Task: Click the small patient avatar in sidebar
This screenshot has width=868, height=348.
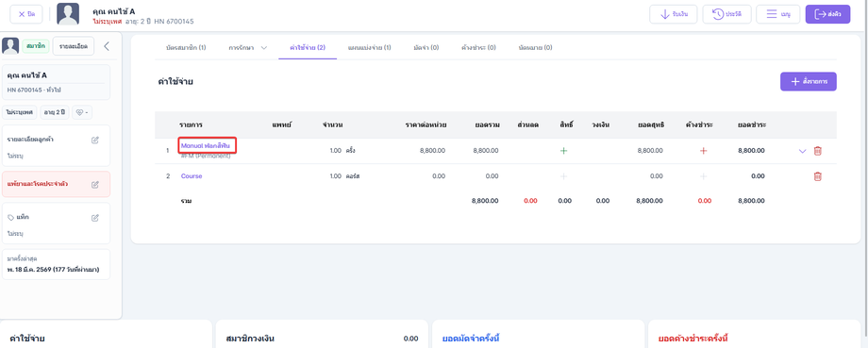Action: tap(10, 46)
